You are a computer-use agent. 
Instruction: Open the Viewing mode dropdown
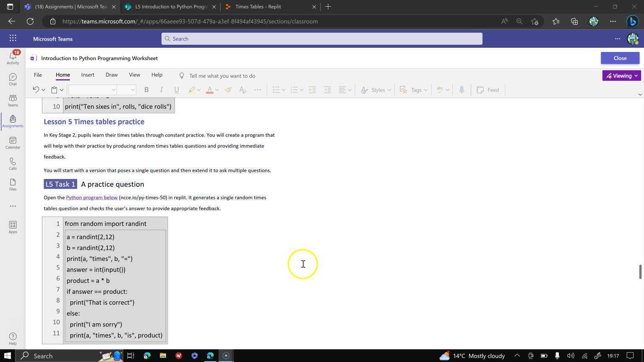[x=621, y=76]
